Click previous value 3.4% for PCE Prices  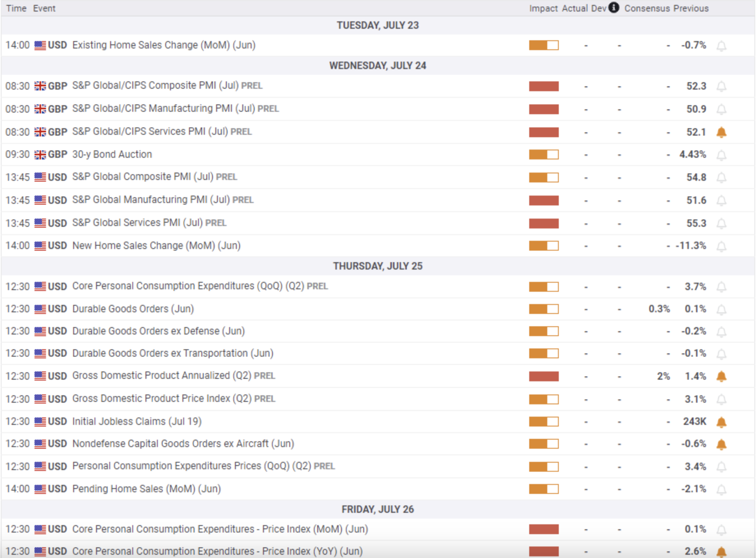point(696,467)
